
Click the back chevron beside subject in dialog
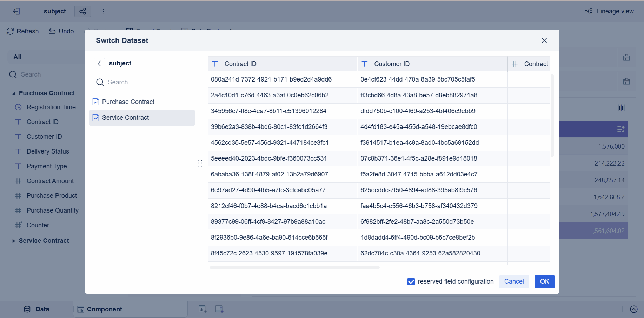pos(99,63)
